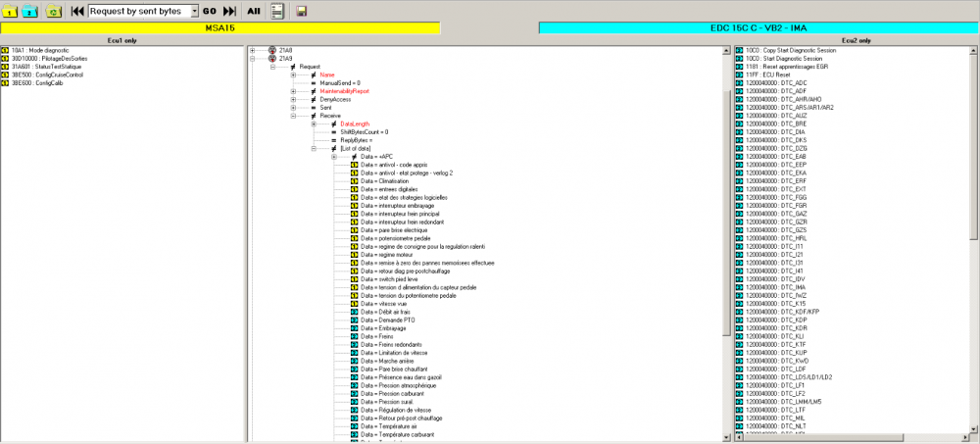Select the DTC_ARS/AR1/AR2 entry
980x444 pixels.
point(789,107)
